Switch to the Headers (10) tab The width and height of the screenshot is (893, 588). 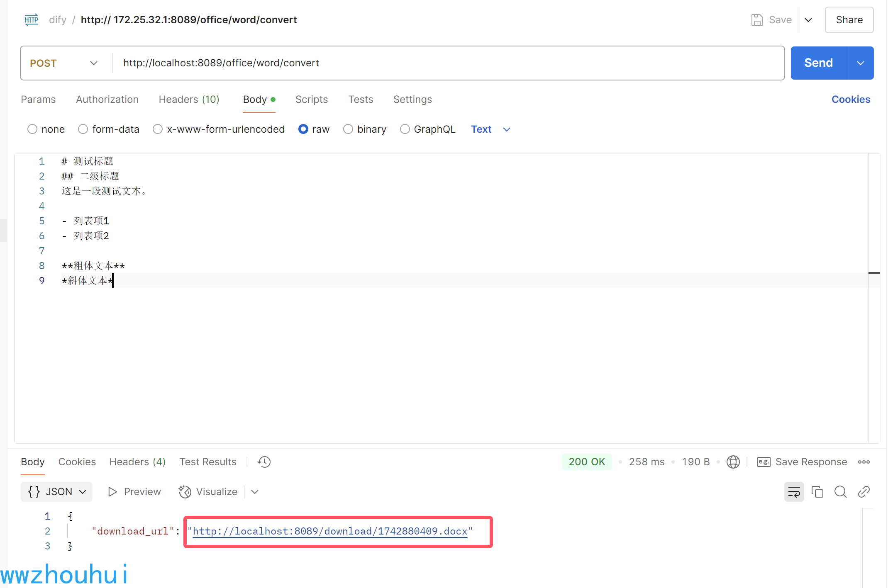tap(189, 100)
